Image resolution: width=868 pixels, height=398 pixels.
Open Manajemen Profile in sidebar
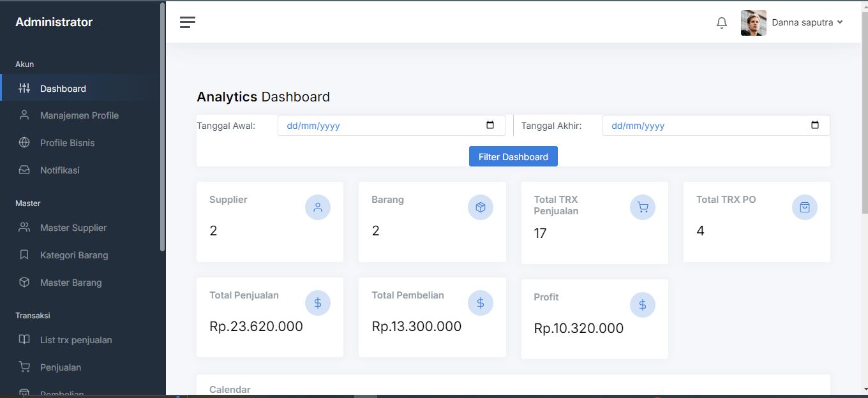pyautogui.click(x=79, y=115)
